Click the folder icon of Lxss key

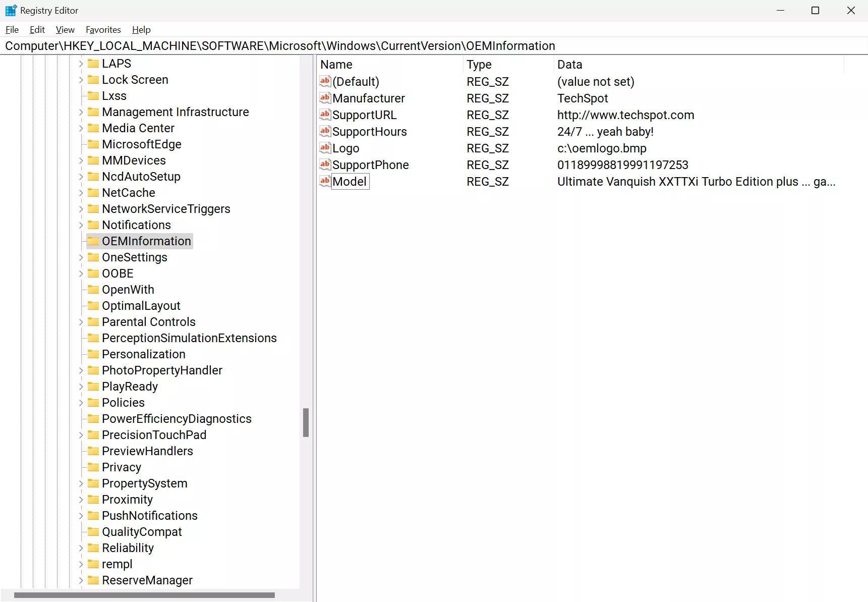93,95
